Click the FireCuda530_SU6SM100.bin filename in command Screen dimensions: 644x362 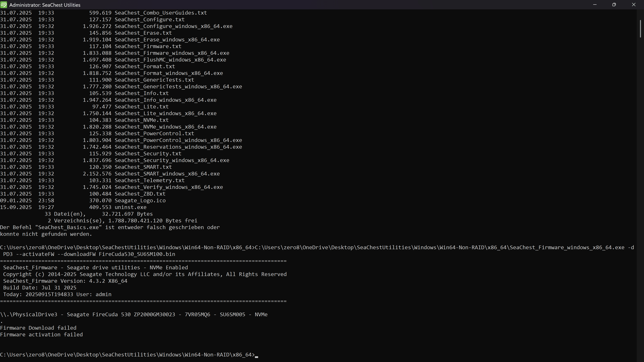(x=137, y=254)
